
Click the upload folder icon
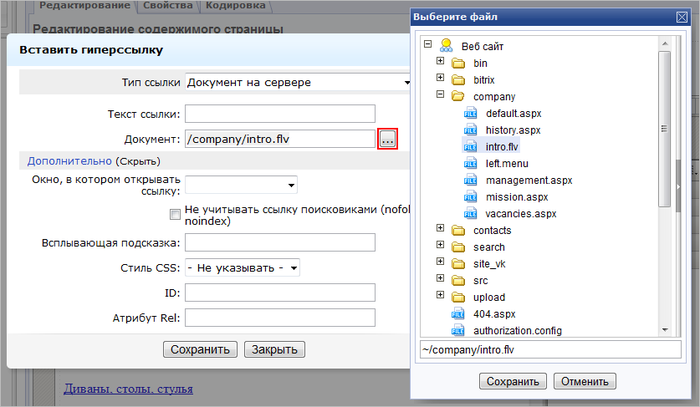tap(458, 297)
